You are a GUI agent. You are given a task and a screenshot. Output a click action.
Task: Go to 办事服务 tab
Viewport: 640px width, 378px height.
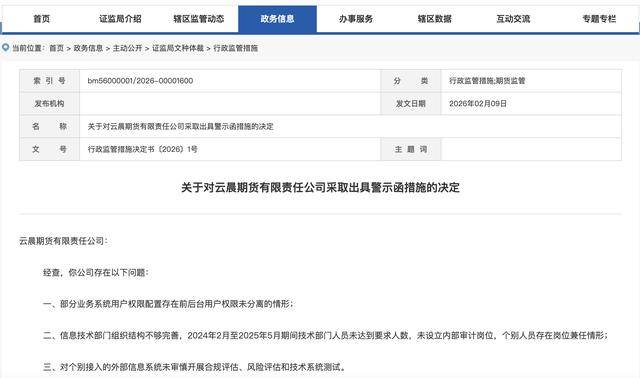point(356,19)
